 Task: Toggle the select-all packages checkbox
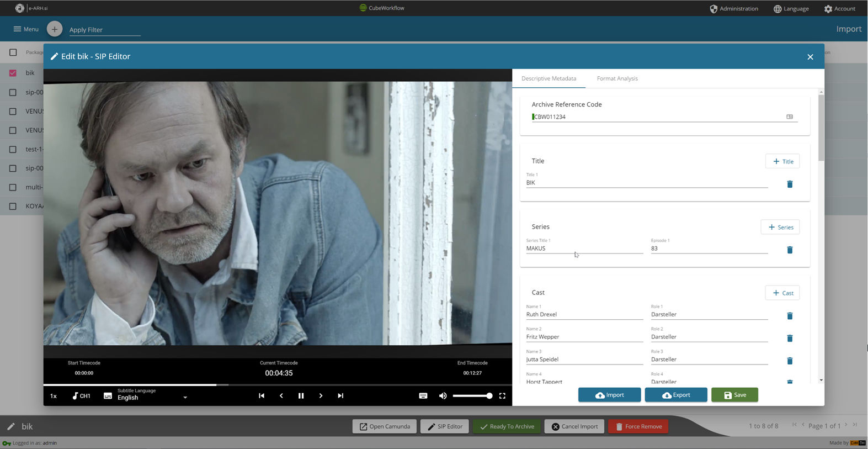click(x=13, y=52)
